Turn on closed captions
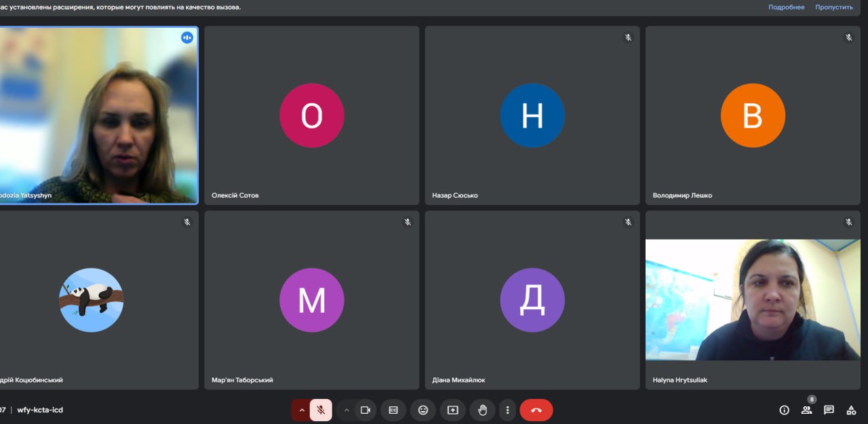 [393, 410]
